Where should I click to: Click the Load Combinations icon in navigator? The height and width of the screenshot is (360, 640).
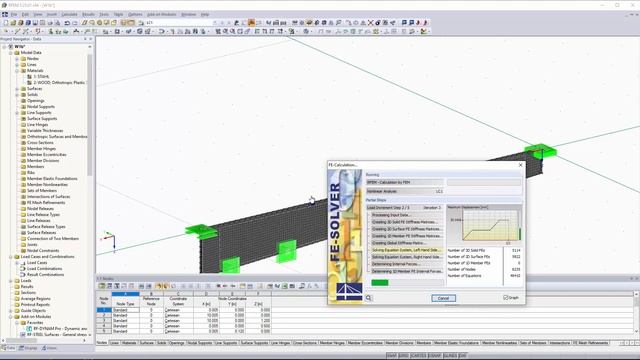(23, 269)
